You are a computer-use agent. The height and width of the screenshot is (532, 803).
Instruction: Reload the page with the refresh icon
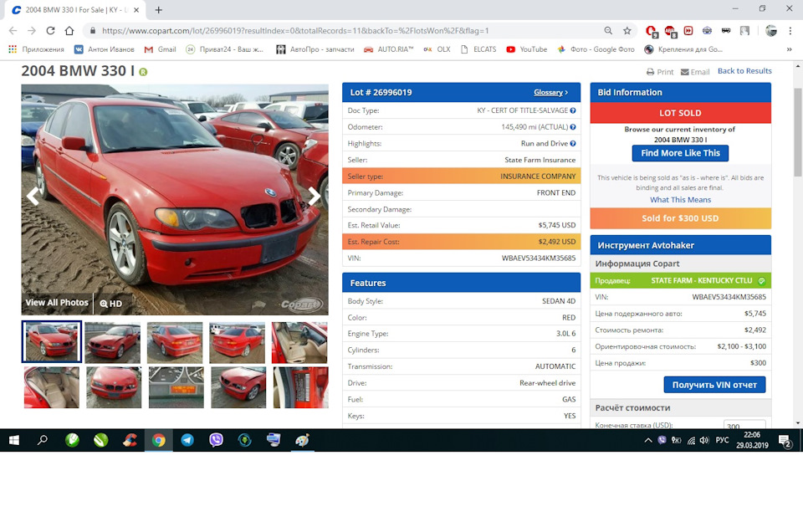tap(50, 31)
